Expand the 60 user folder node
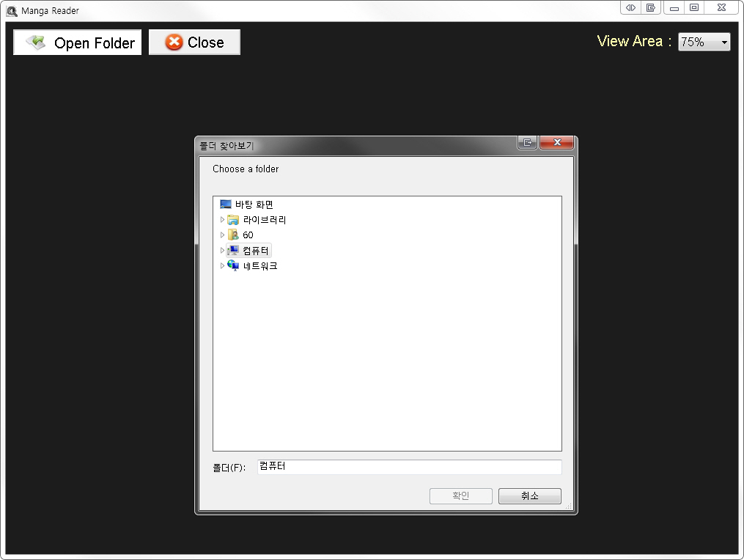 222,235
